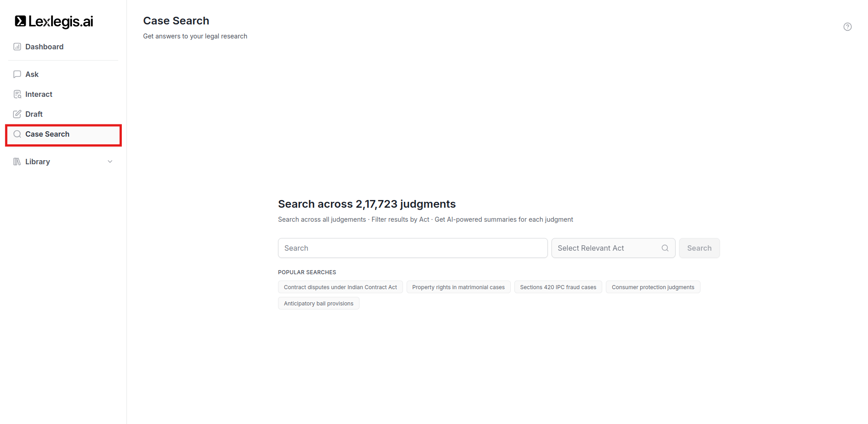Switch to the Interact section
This screenshot has width=868, height=424.
point(39,94)
